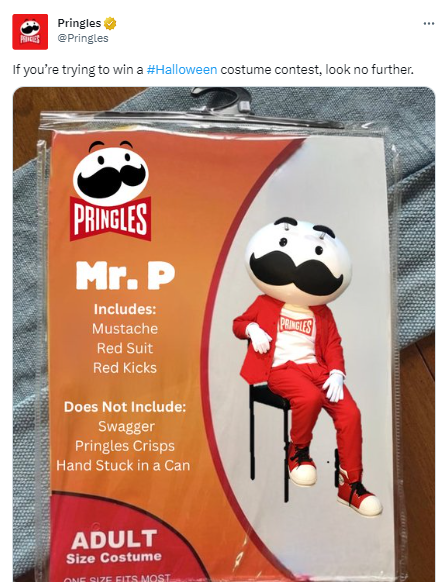Click the mascot's mustached head in the photo

298,261
